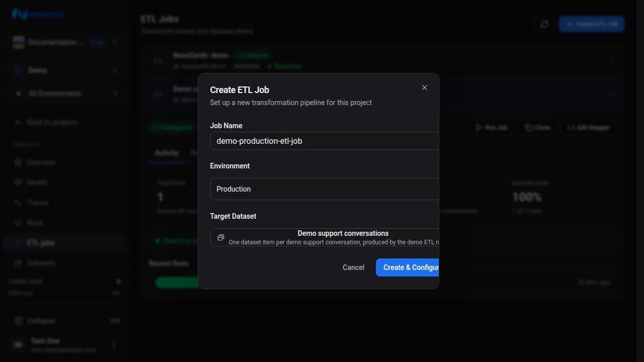Open Edit Mapper for the selected job

588,128
